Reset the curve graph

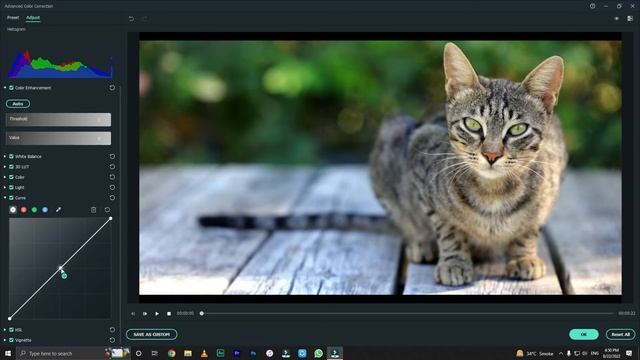107,210
